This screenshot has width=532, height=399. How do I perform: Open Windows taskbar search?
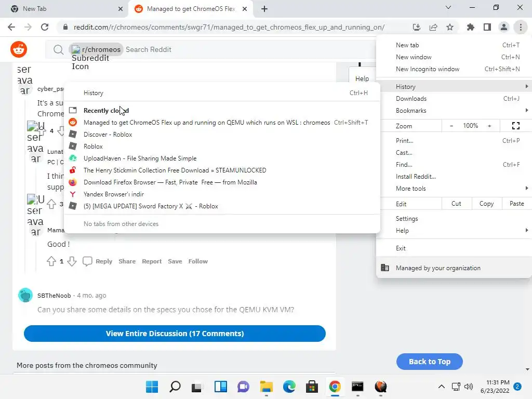[175, 387]
